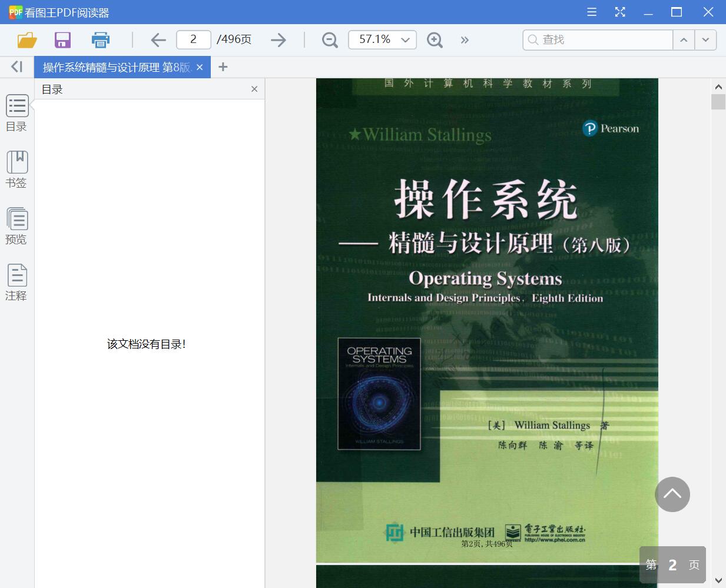This screenshot has width=726, height=588.
Task: Click the search magnifier in the find box
Action: pyautogui.click(x=532, y=39)
